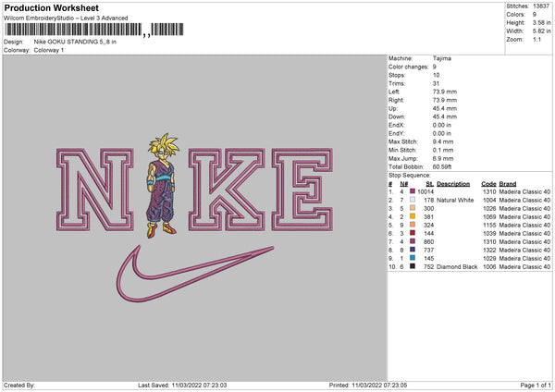This screenshot has height=392, width=555.
Task: Click the 'Code' column header
Action: point(488,184)
